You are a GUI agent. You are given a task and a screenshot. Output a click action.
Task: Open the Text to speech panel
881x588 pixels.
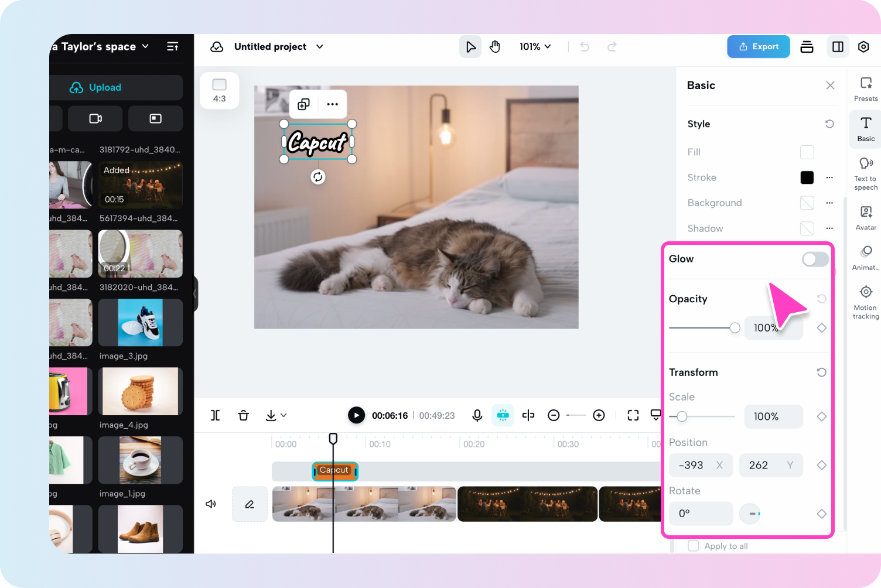coord(866,174)
